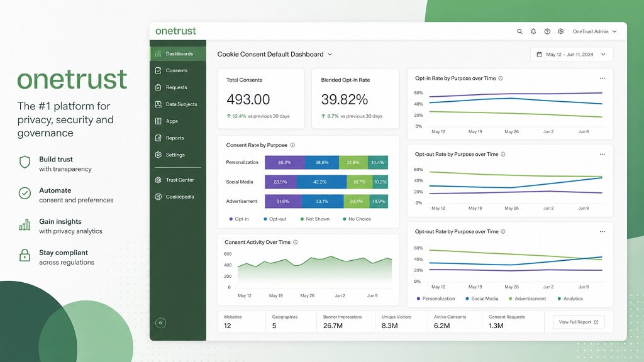
Task: Click the Dashboards bar chart icon in sidebar
Action: pos(158,54)
